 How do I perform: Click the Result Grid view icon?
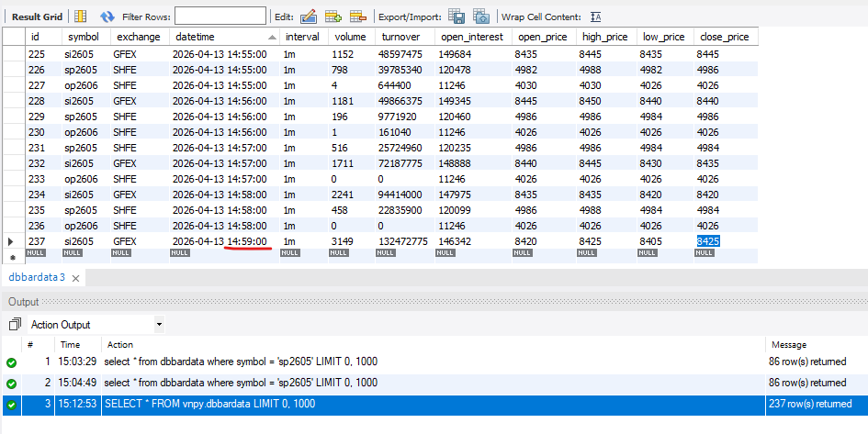(x=80, y=17)
